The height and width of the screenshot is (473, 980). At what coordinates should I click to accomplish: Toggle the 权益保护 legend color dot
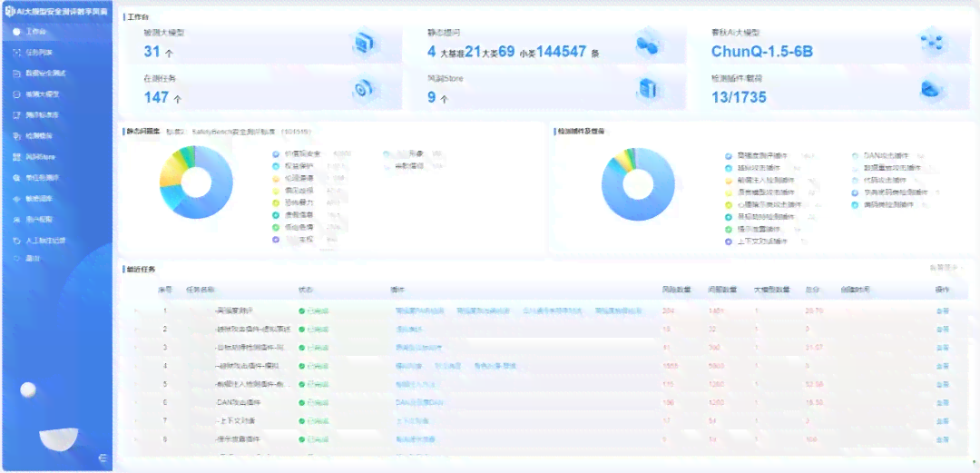(275, 166)
